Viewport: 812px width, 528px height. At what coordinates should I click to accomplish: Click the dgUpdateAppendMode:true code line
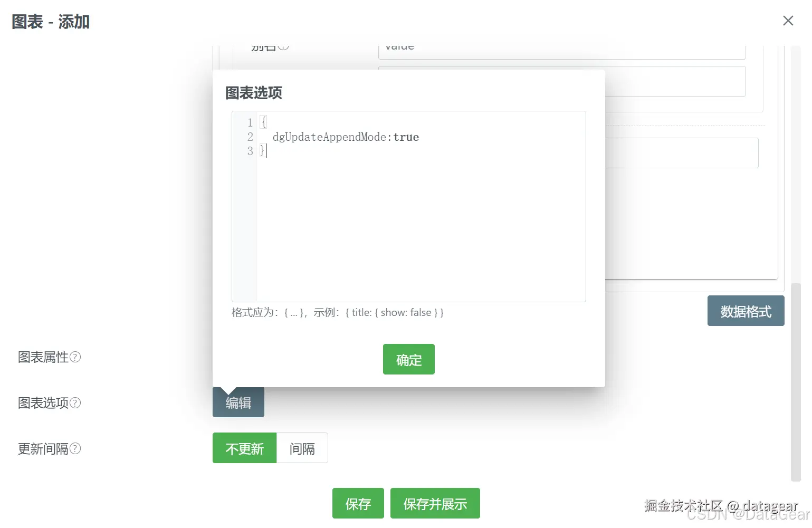[346, 137]
